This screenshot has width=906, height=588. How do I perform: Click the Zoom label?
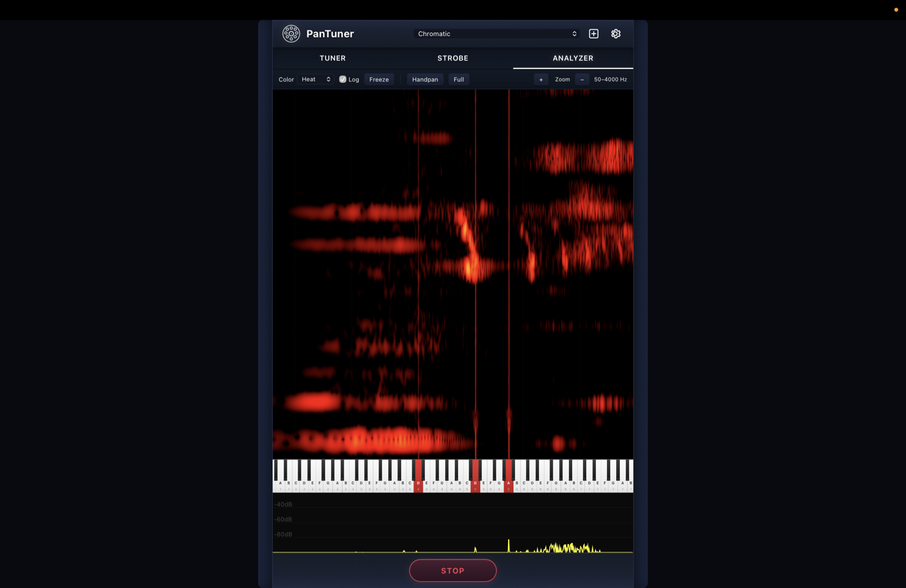point(562,80)
